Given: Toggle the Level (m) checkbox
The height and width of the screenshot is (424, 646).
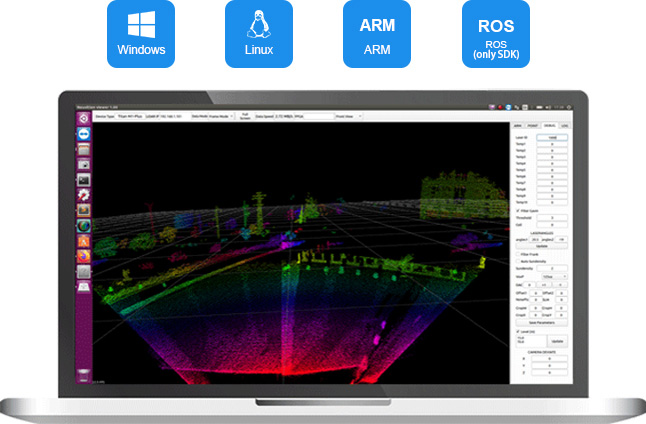Looking at the screenshot, I should [517, 331].
